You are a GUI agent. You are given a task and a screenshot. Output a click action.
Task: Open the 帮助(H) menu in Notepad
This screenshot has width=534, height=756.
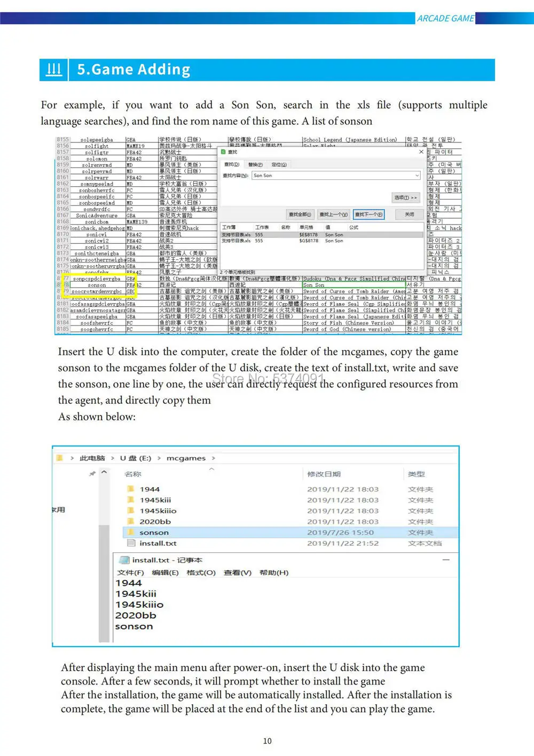tap(273, 572)
